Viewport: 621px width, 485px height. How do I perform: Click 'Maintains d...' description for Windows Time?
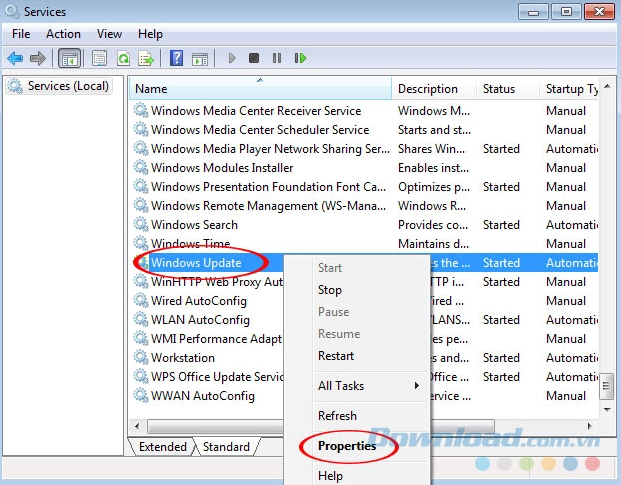click(433, 243)
